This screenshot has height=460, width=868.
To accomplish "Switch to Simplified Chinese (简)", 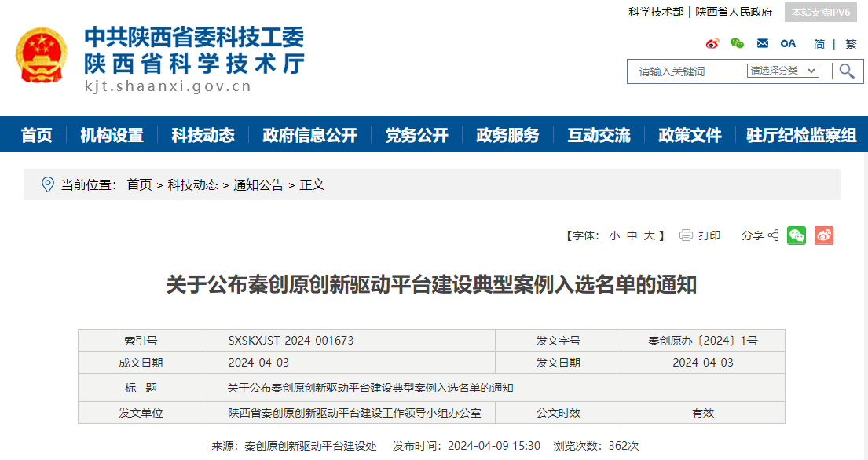I will click(x=819, y=45).
